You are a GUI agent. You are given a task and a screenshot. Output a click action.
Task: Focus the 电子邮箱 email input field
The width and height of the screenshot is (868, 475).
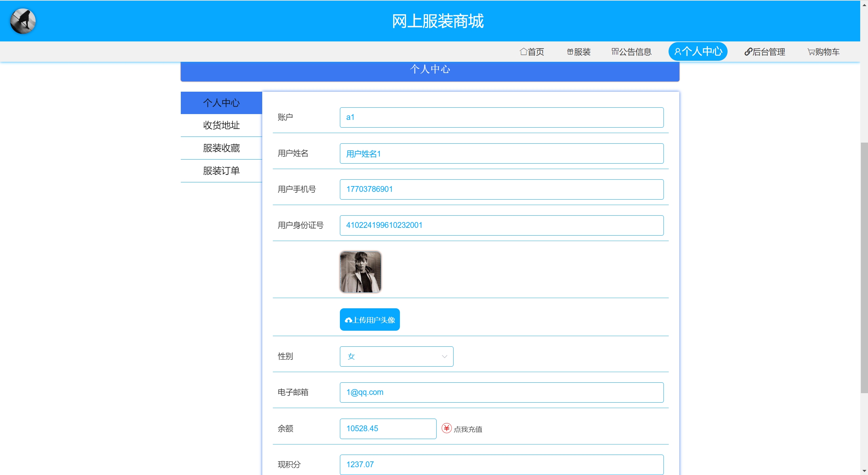(501, 392)
